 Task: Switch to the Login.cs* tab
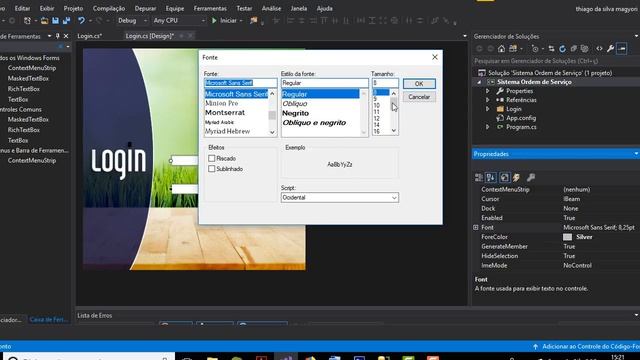89,36
